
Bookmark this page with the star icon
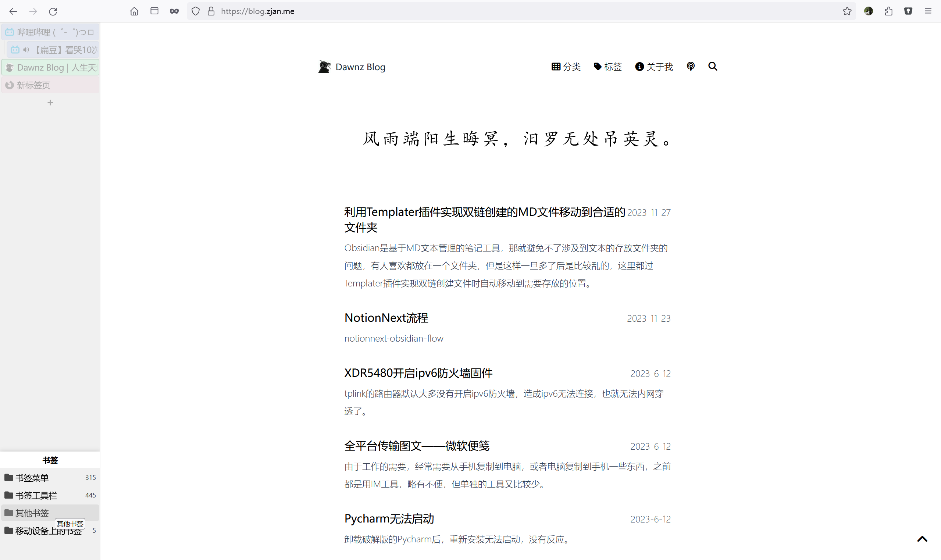pos(847,11)
